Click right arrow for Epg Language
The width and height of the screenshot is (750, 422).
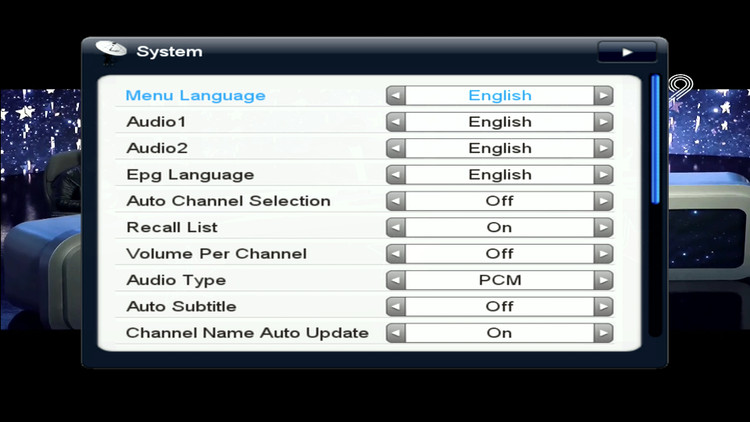[x=603, y=175]
